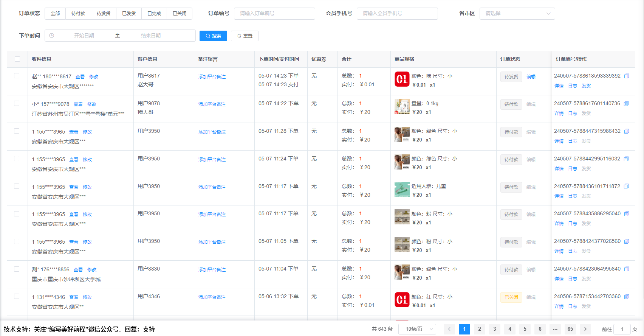Open the 10条/页 page size dropdown
The height and width of the screenshot is (336, 644).
point(417,329)
